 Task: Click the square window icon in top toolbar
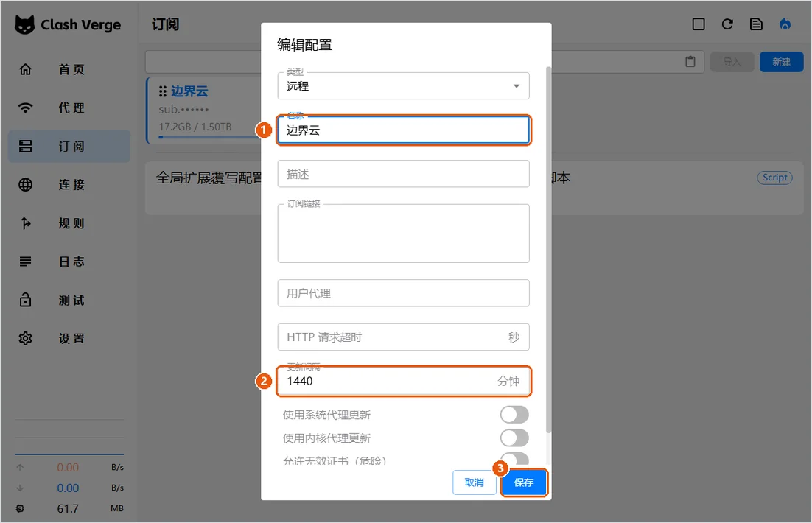(699, 24)
